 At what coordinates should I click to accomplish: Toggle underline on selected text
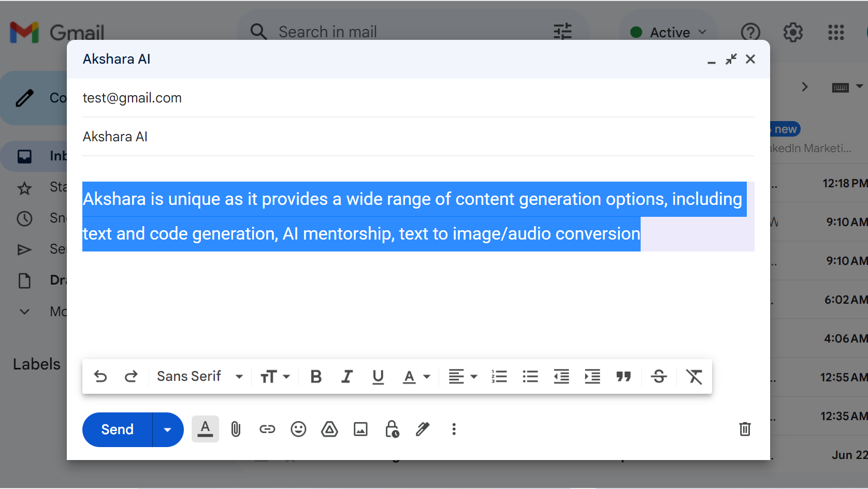(x=378, y=377)
